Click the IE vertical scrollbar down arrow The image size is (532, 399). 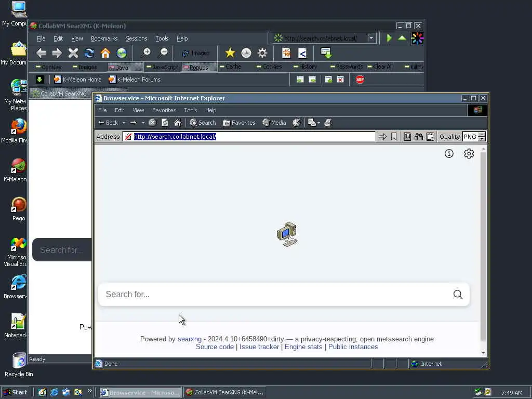[x=484, y=353]
